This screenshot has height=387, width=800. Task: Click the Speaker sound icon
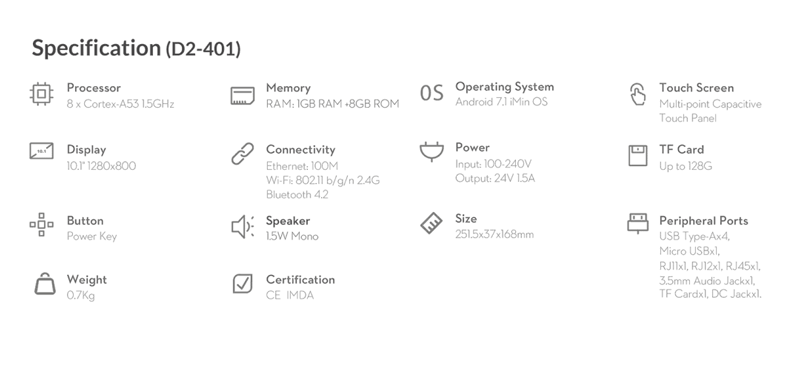243,226
